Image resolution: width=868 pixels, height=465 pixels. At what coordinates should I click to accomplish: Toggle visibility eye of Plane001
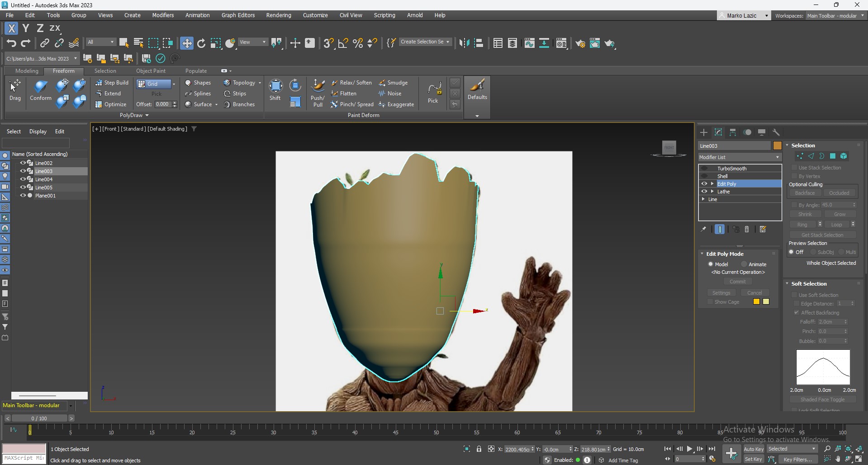[23, 196]
